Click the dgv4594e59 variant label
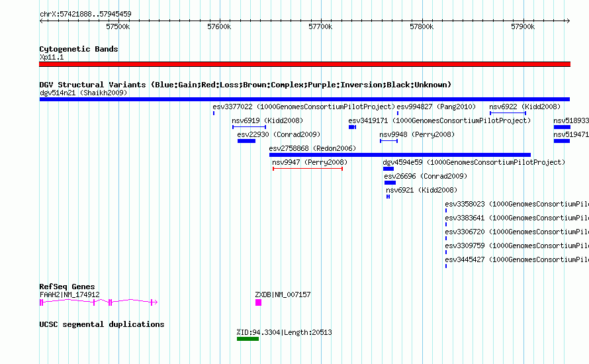589x364 pixels. tap(474, 162)
